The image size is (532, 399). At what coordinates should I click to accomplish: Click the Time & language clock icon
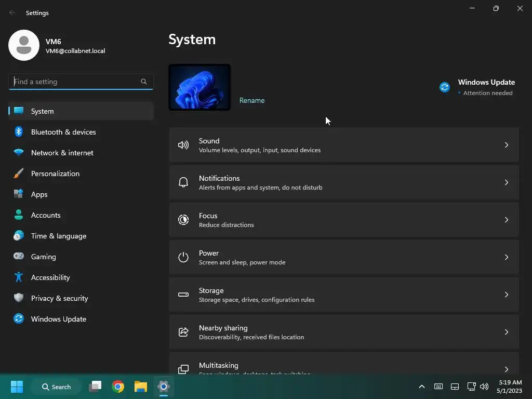coord(19,235)
